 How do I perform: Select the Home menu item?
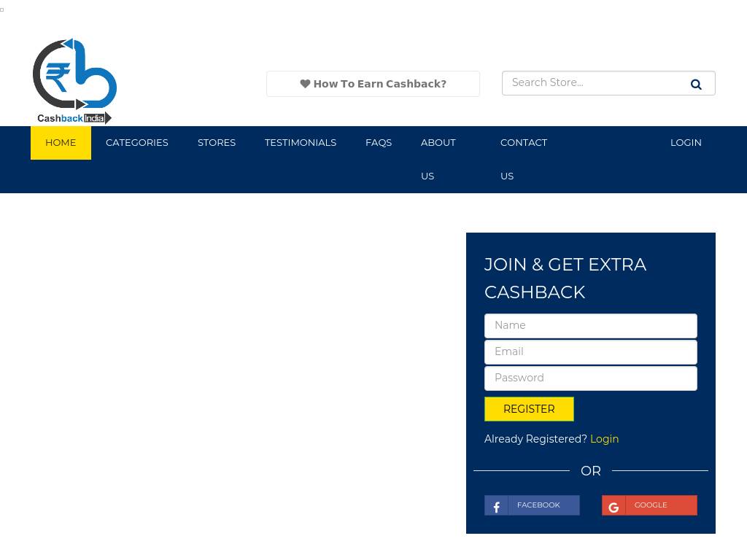pyautogui.click(x=61, y=142)
